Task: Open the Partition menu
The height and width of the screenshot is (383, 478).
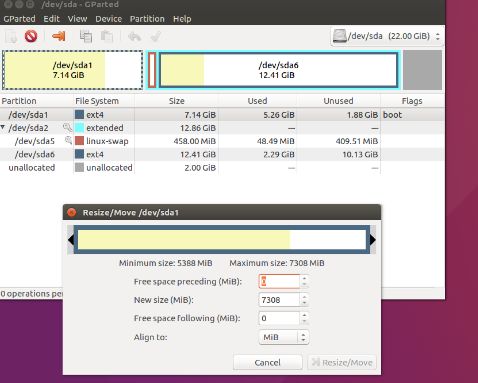Action: (147, 19)
